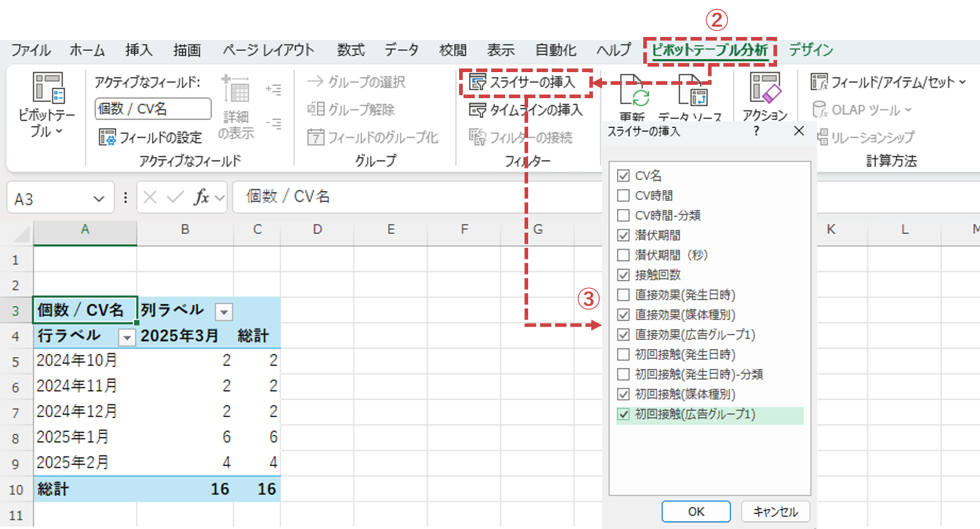
Task: Click the insert function fx icon
Action: pos(201,198)
